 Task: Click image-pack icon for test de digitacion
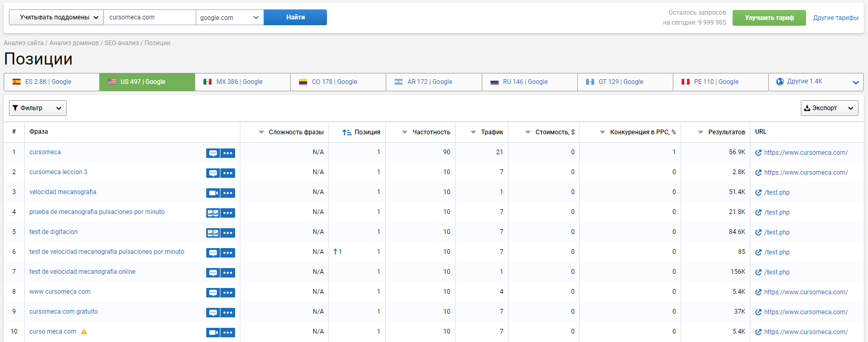[213, 233]
